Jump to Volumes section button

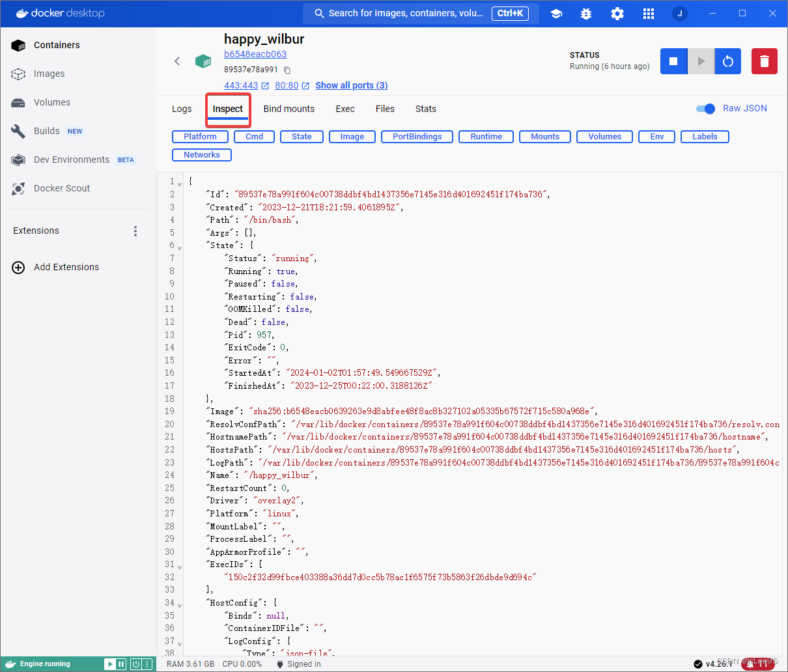605,137
